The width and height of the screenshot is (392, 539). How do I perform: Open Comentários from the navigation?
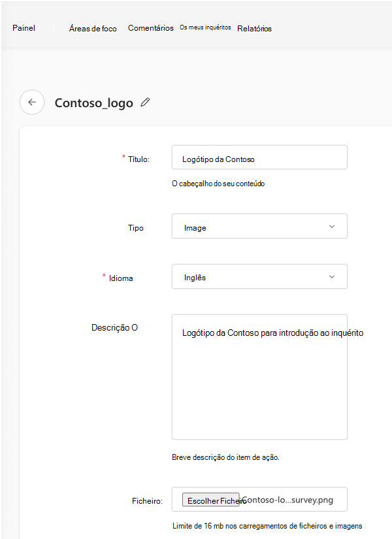150,28
